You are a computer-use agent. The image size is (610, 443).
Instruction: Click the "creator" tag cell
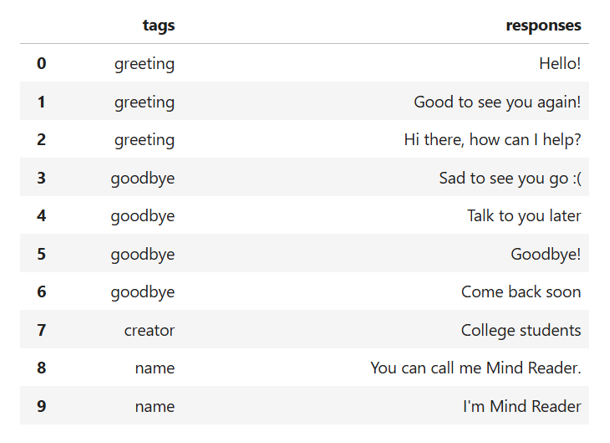click(x=149, y=330)
